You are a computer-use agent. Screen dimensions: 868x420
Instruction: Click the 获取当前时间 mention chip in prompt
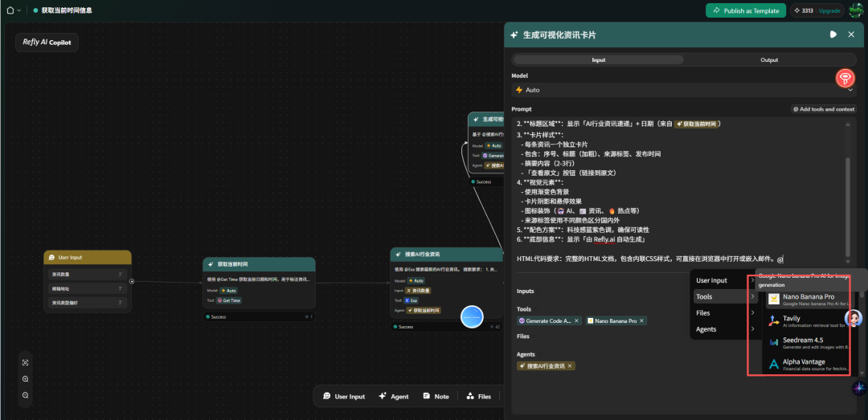(698, 124)
